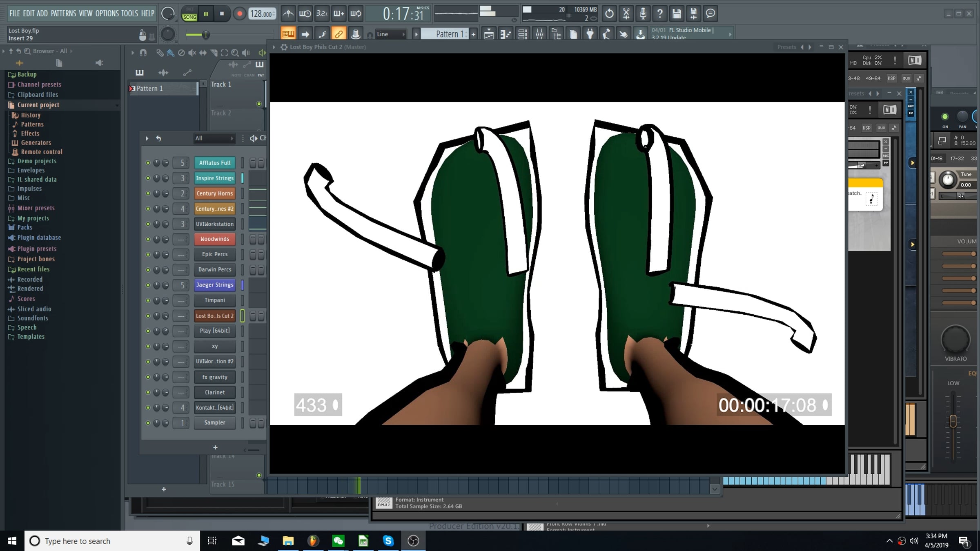Toggle the metronome icon
Image resolution: width=980 pixels, height=551 pixels.
coord(288,13)
